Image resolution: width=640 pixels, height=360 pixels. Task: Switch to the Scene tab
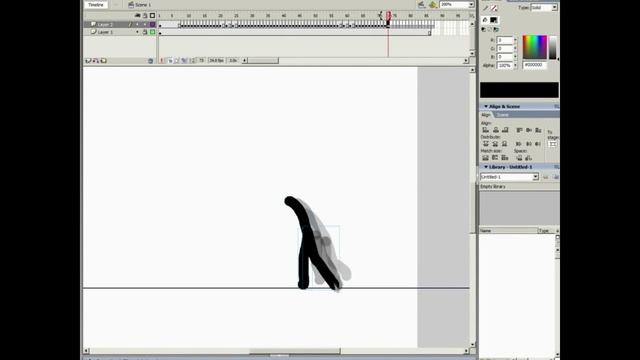(x=502, y=115)
